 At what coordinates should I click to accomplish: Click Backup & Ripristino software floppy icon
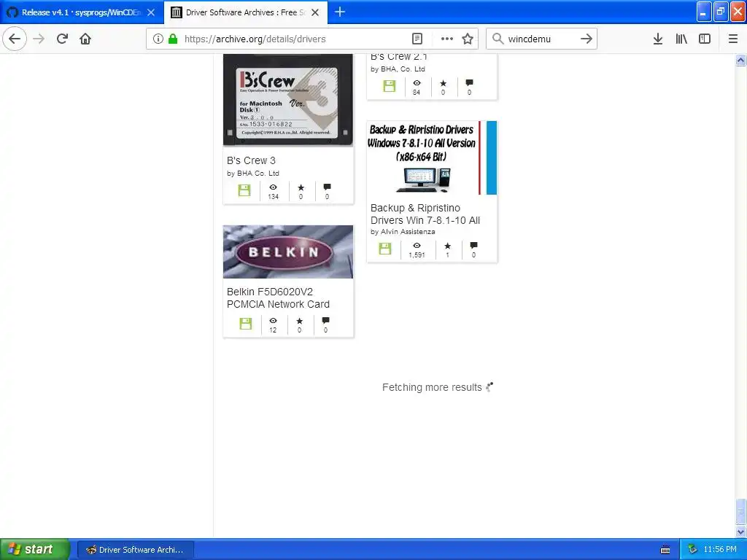click(385, 249)
